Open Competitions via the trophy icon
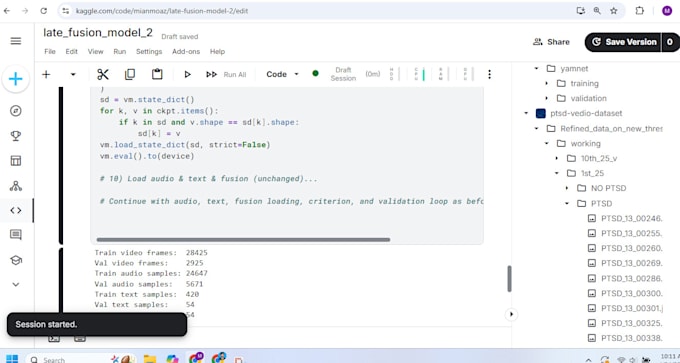 click(x=16, y=136)
